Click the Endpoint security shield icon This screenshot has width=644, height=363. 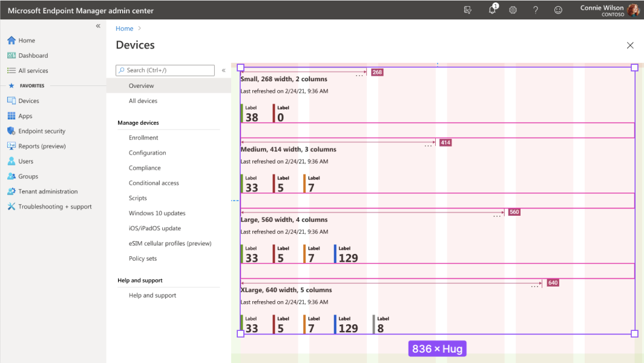coord(11,131)
